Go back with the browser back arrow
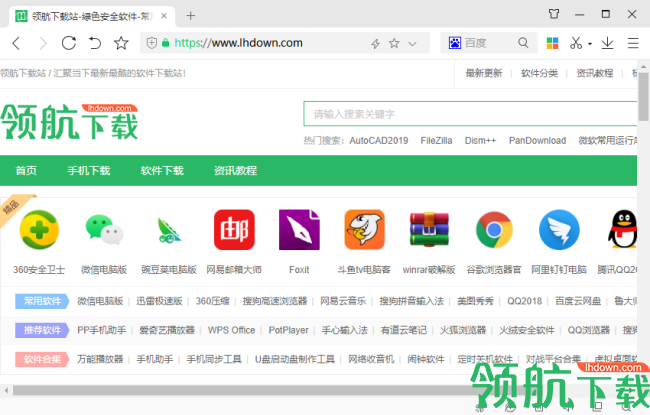 [16, 43]
